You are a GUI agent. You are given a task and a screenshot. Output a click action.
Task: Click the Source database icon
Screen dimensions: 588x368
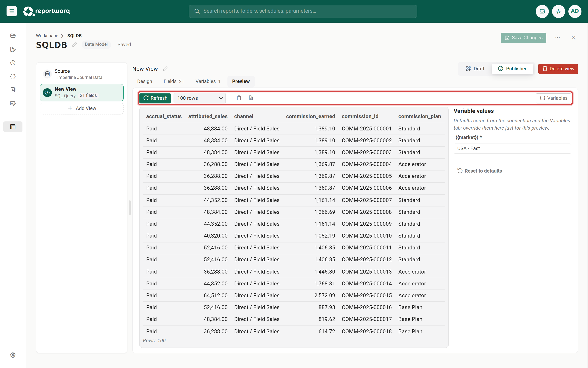coord(47,74)
